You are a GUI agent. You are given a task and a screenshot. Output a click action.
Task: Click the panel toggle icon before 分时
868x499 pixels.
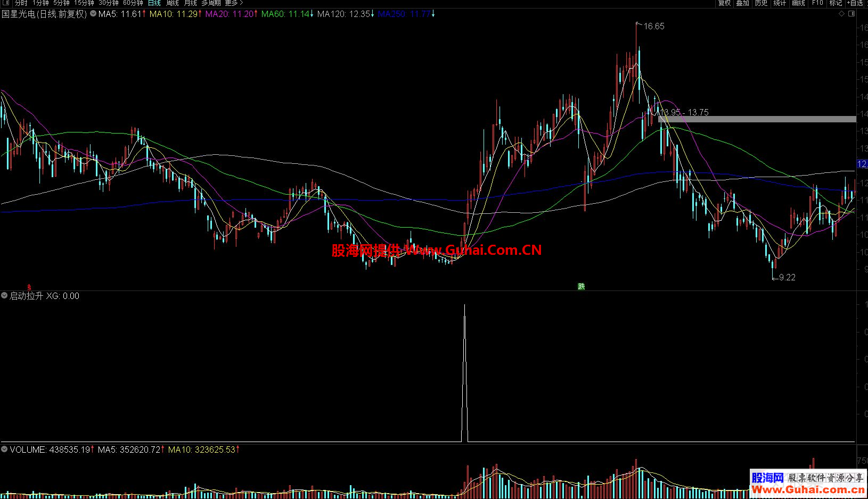(x=5, y=3)
